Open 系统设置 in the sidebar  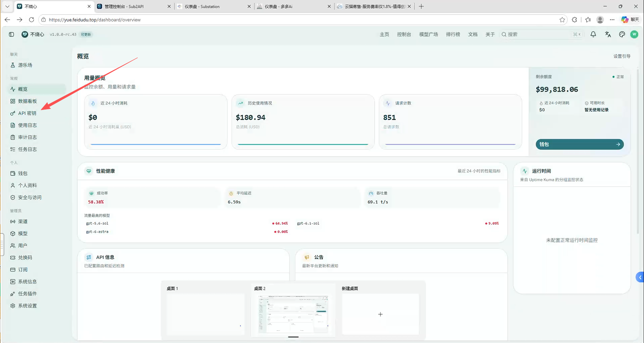37,306
